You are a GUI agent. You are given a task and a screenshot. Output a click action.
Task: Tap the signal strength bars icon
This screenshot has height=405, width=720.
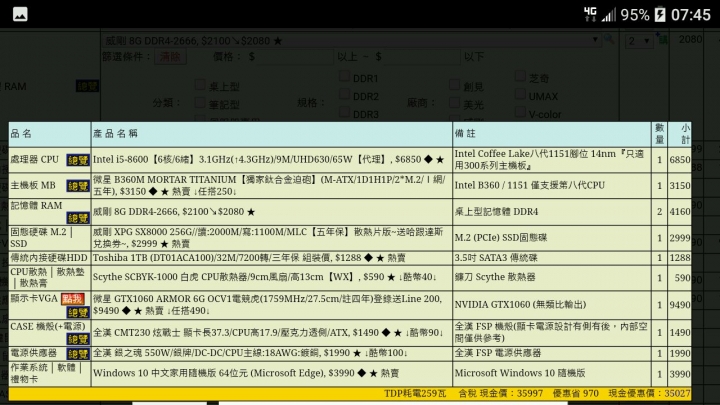(608, 15)
